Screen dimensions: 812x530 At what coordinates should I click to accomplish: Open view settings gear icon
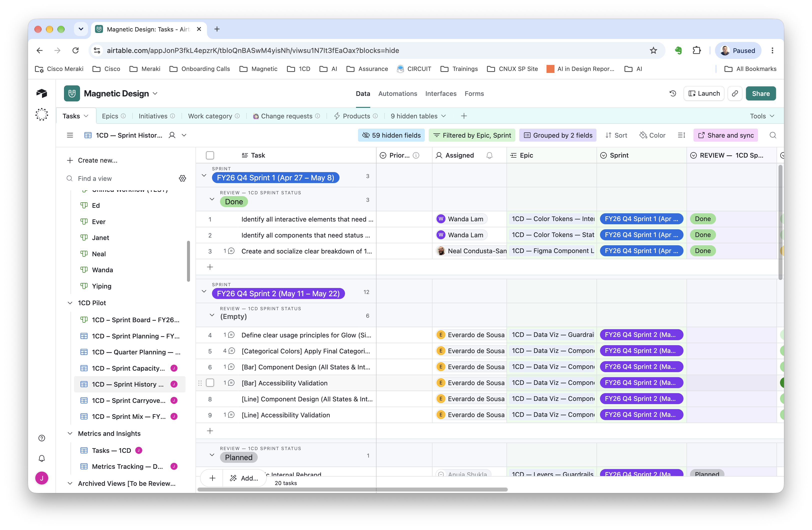pos(182,178)
